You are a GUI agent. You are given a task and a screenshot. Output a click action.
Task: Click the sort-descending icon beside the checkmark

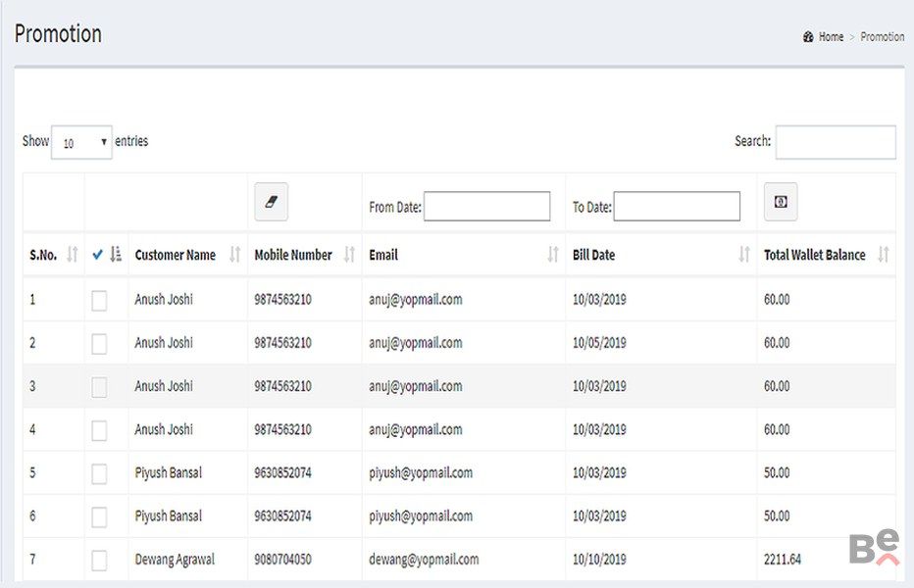pos(116,255)
